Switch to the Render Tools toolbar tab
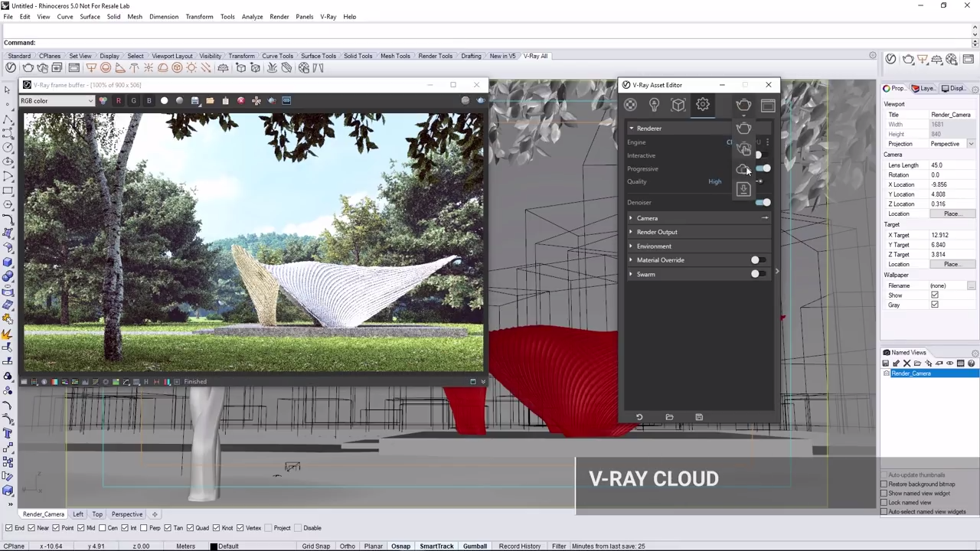 [x=435, y=56]
